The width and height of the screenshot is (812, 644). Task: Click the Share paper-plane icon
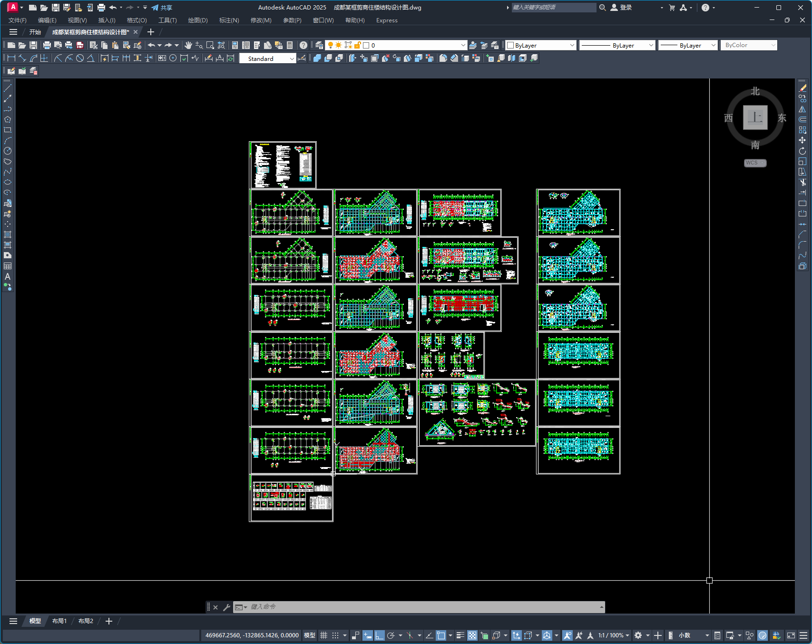coord(155,8)
